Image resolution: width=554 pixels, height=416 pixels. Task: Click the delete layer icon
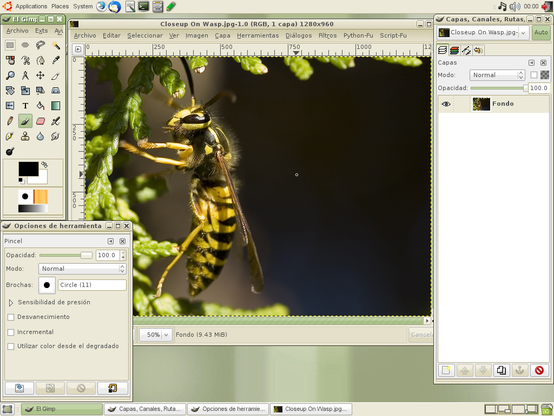[x=539, y=370]
